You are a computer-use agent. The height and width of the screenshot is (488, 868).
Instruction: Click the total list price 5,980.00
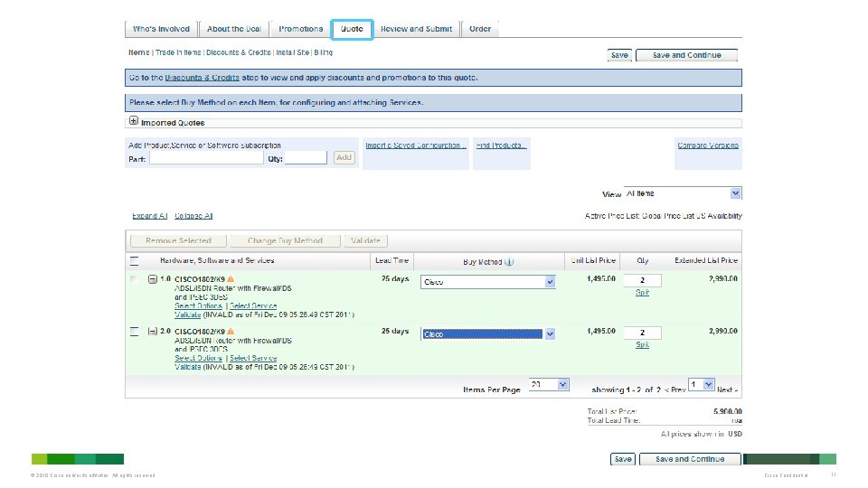[727, 412]
